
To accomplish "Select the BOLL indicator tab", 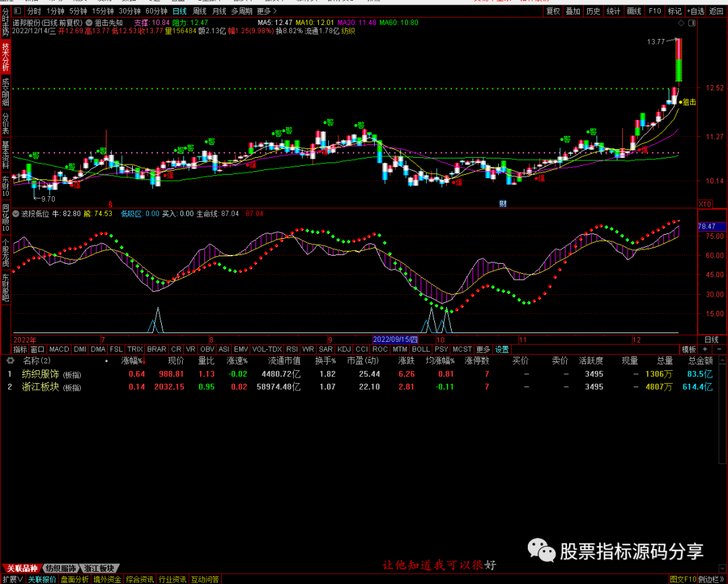I will point(421,349).
